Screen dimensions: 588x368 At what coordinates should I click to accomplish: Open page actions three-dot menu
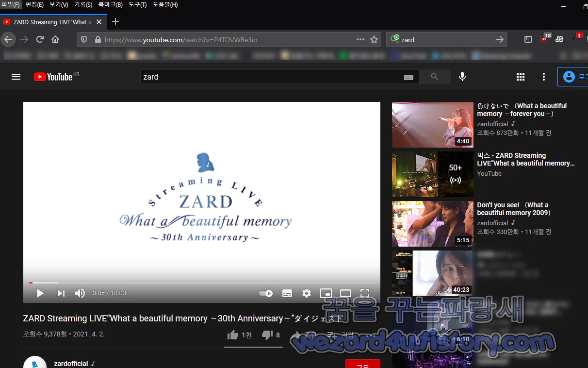click(360, 39)
